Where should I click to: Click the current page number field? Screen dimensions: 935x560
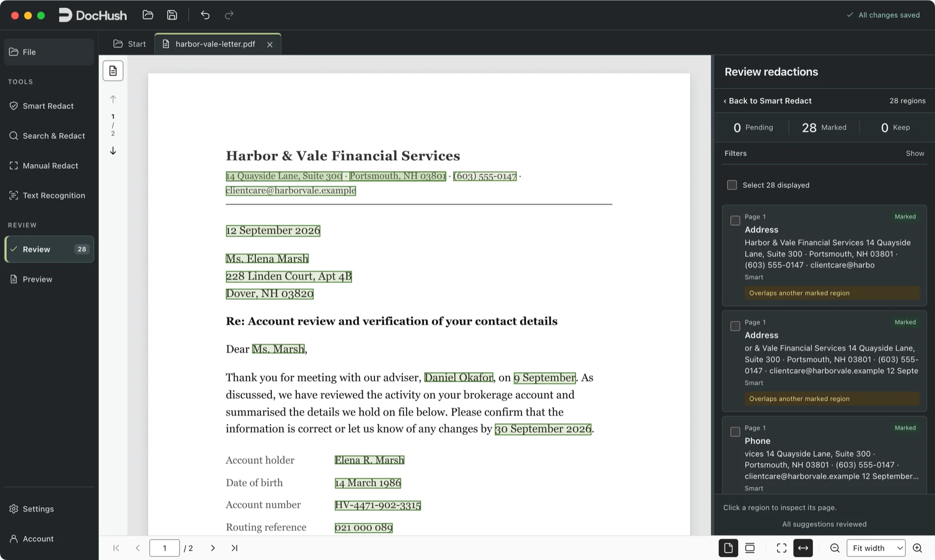pos(165,548)
